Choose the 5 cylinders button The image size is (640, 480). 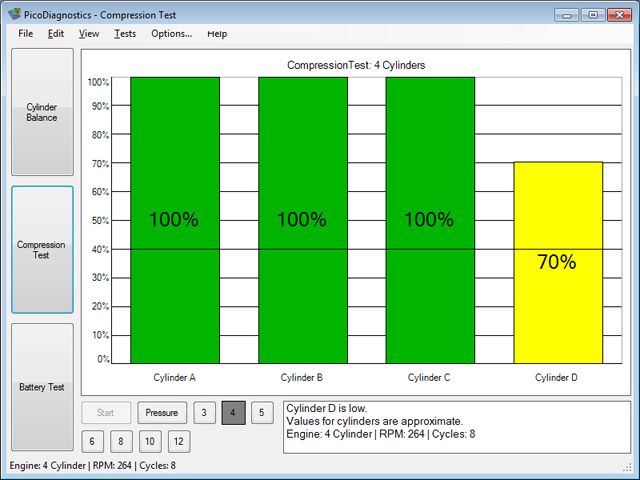(x=261, y=412)
